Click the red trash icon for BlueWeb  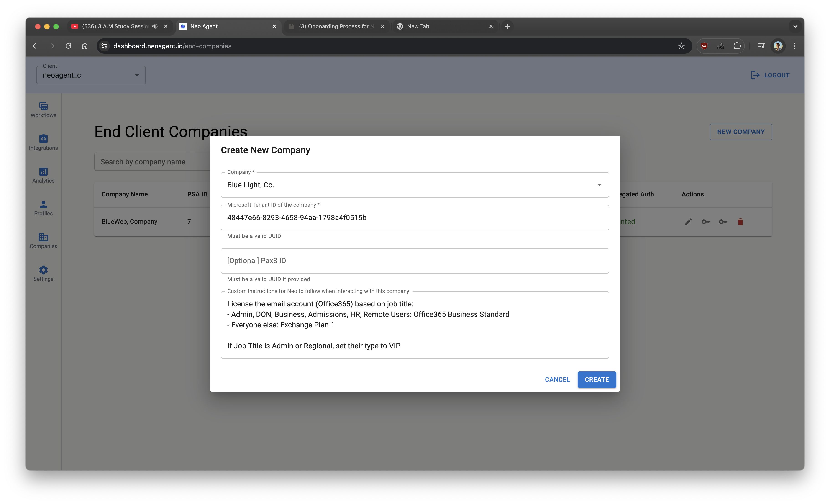[740, 221]
